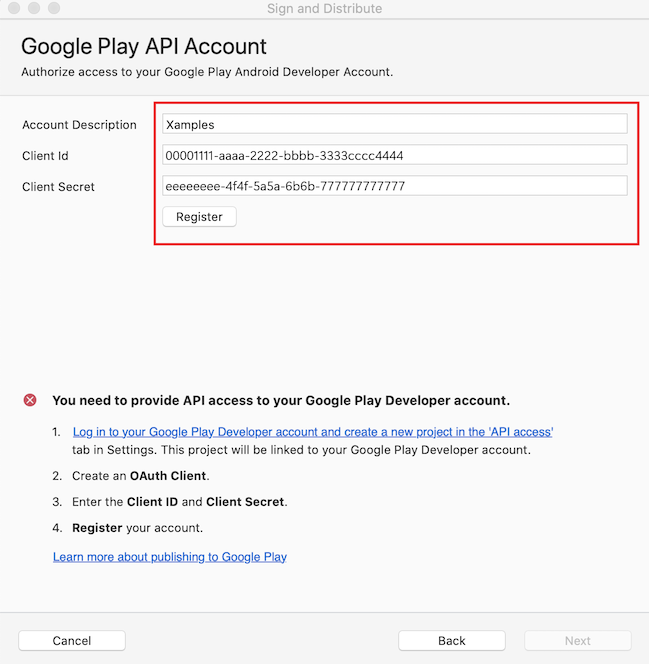Open the 'Log in to your Google Play Developer account' link

(313, 432)
